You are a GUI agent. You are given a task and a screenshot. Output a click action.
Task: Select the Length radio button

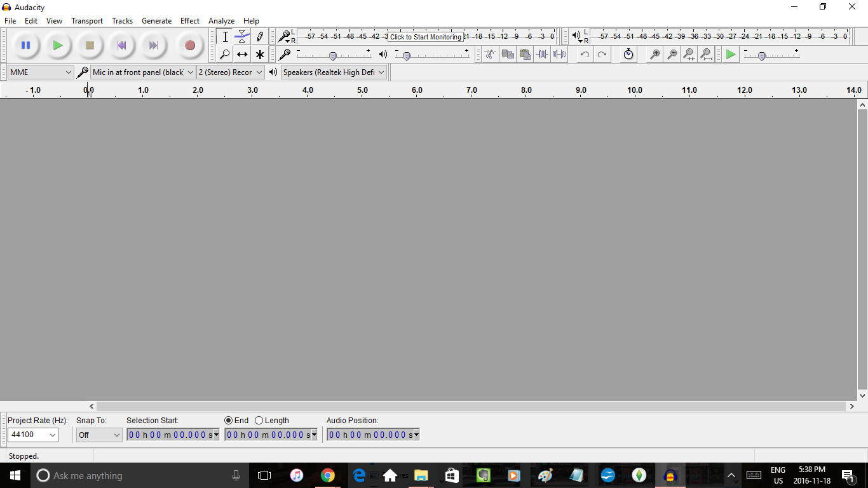click(259, 421)
